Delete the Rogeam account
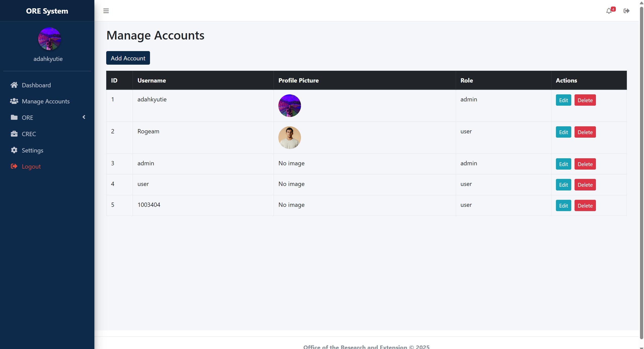Viewport: 644px width, 349px height. coord(585,132)
